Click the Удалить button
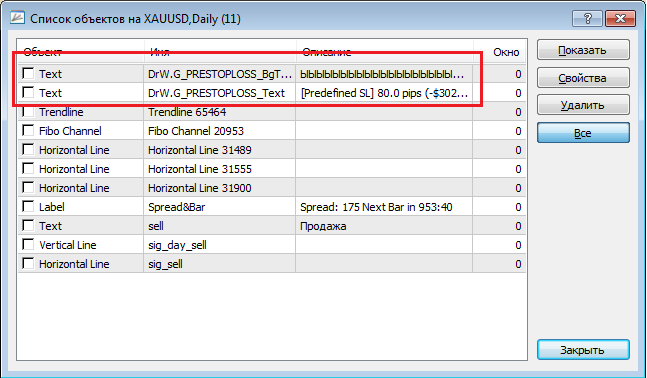Screen dimensions: 647x378 point(583,105)
